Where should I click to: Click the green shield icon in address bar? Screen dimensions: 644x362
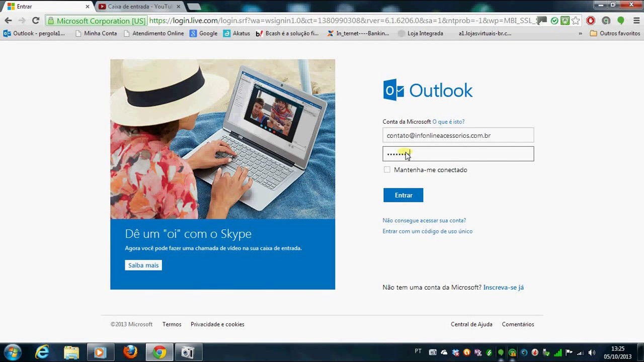point(565,21)
